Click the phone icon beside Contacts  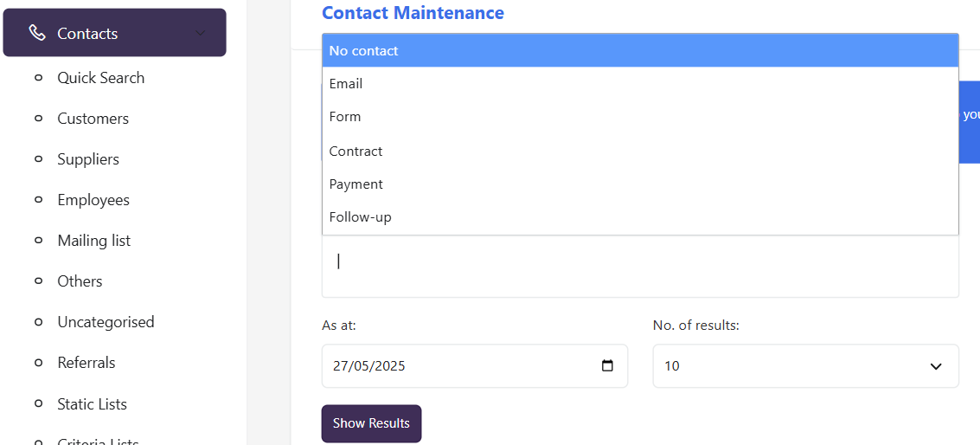pos(37,33)
